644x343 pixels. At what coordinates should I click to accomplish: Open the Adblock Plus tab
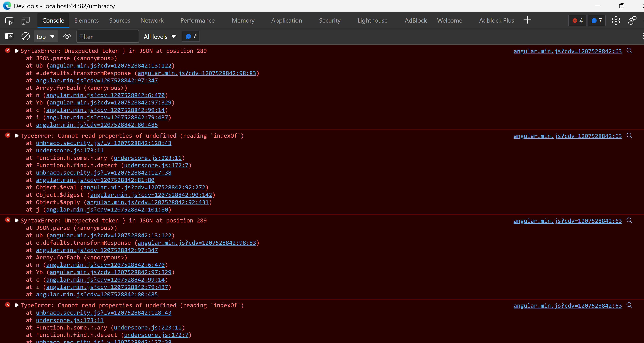[x=497, y=21]
